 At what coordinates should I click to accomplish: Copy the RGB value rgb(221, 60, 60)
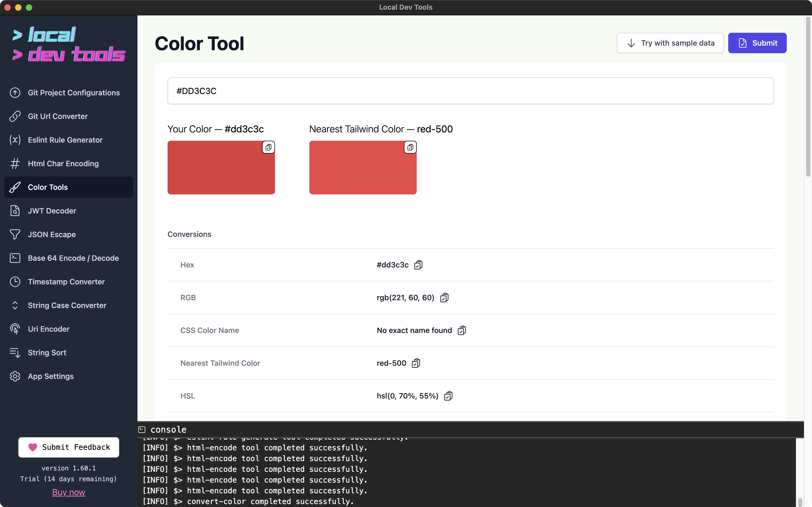[x=444, y=298]
